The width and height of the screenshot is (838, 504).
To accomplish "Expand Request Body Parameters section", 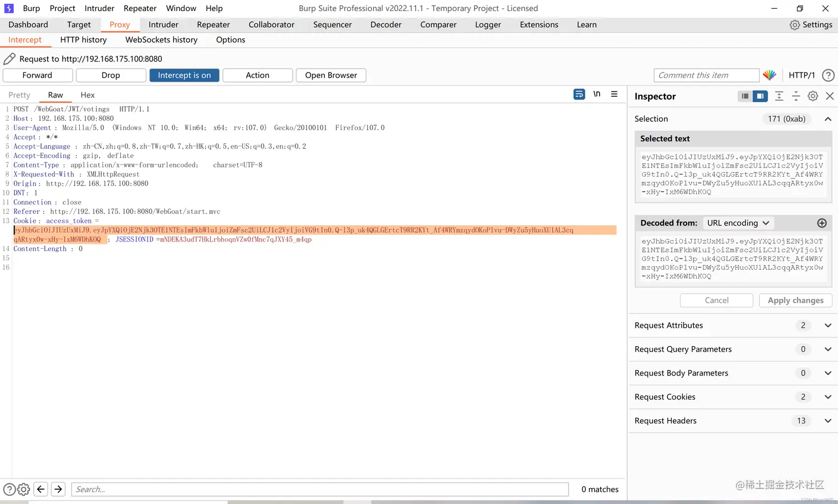I will pyautogui.click(x=827, y=373).
